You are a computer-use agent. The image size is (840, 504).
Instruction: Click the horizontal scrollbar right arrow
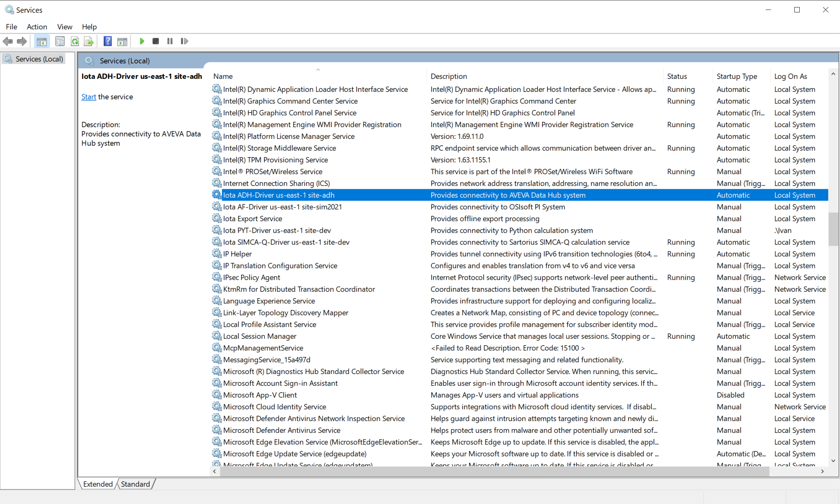tap(823, 471)
